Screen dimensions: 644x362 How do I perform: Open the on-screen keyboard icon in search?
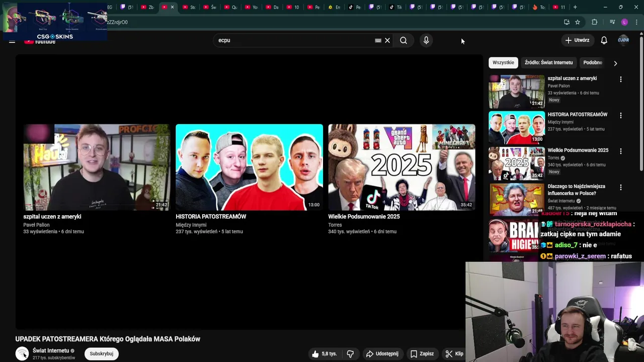378,40
